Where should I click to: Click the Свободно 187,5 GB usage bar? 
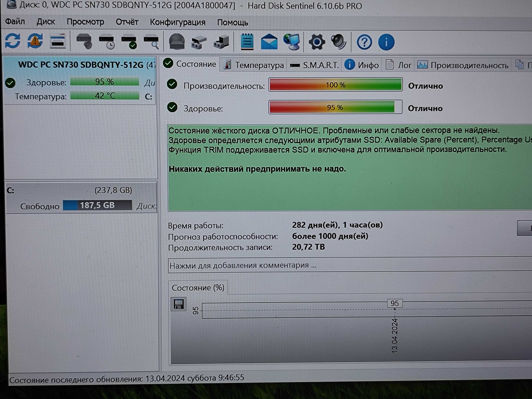pos(97,205)
